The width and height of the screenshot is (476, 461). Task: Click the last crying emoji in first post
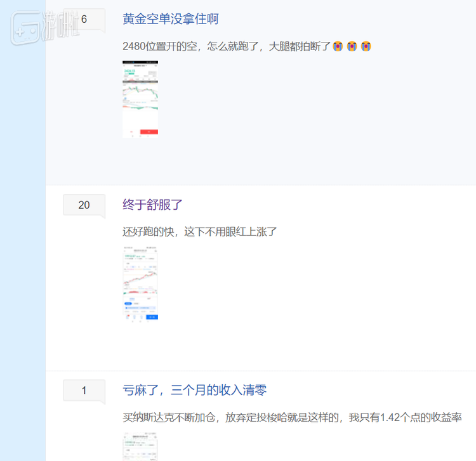(366, 46)
